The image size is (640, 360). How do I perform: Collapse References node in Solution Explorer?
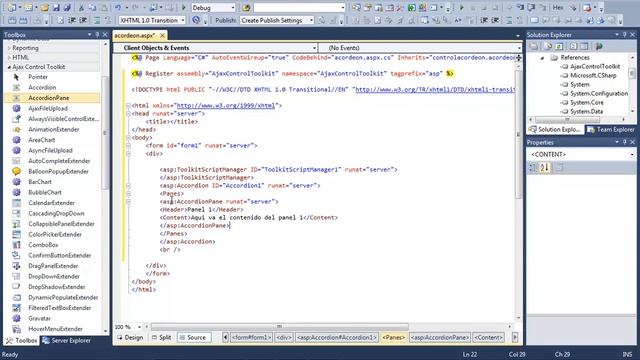542,58
